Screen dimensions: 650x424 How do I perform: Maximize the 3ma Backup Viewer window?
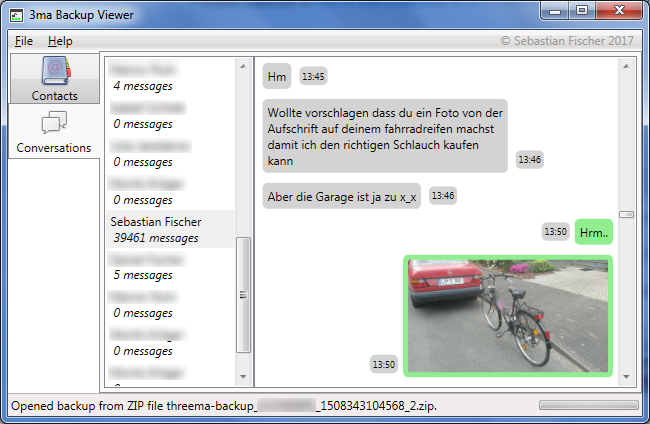point(582,11)
